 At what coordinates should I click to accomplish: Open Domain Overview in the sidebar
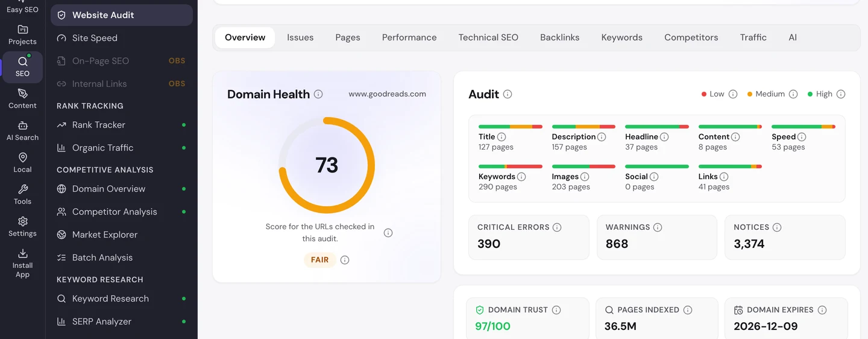(x=122, y=189)
